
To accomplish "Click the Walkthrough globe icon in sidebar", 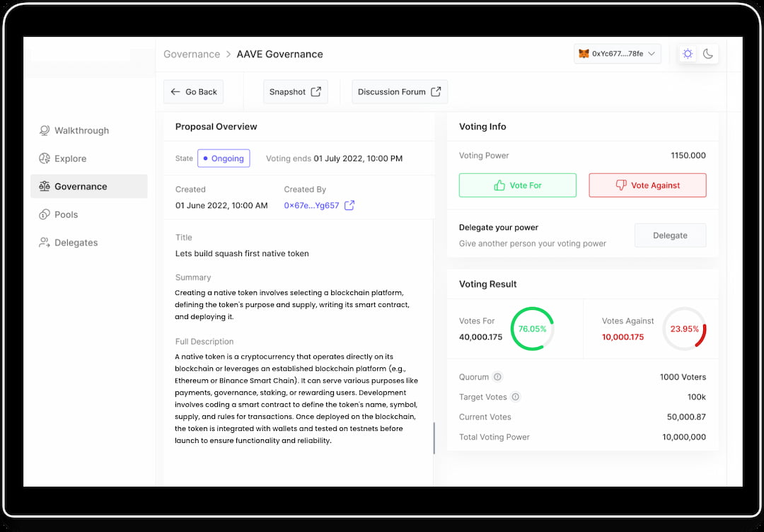I will pos(45,131).
